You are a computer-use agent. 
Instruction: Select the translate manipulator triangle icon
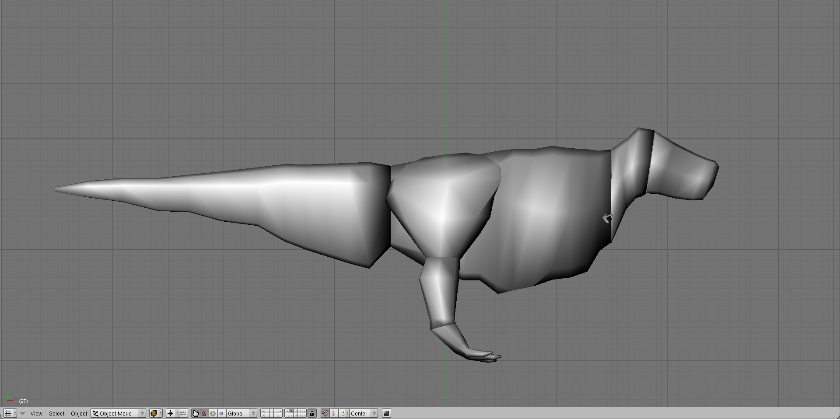click(x=204, y=413)
